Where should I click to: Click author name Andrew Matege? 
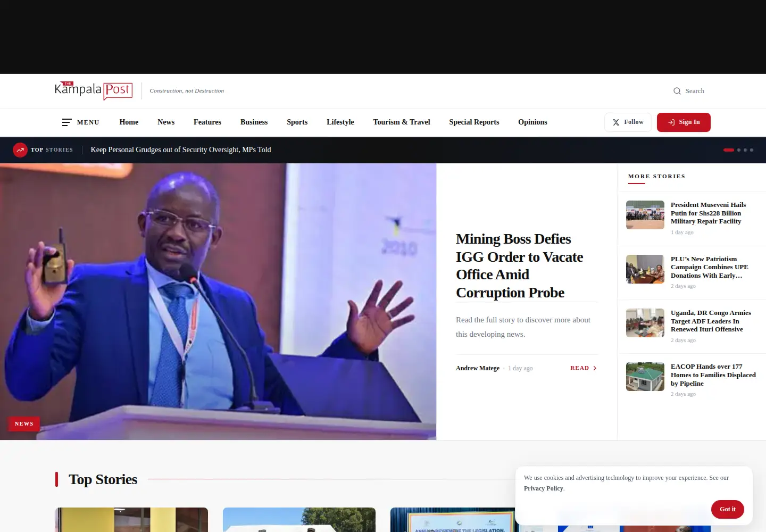(478, 368)
